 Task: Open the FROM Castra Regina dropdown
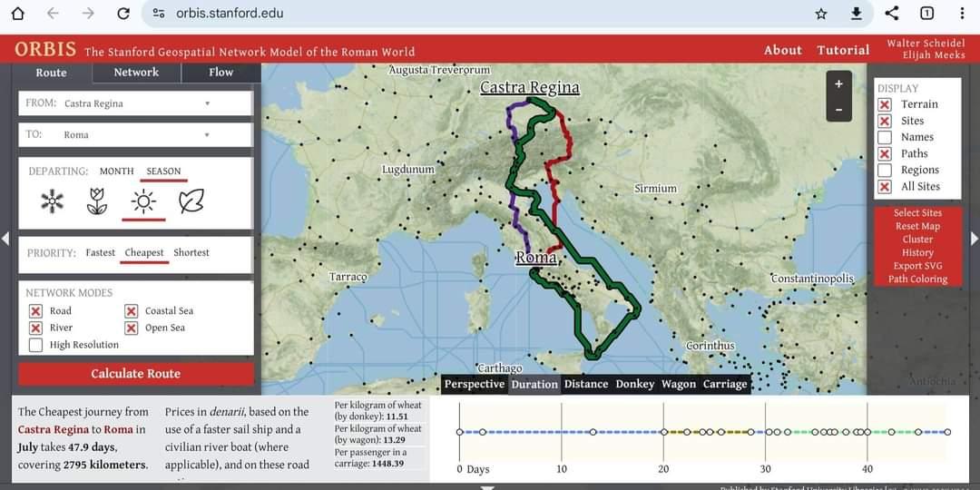click(x=135, y=103)
